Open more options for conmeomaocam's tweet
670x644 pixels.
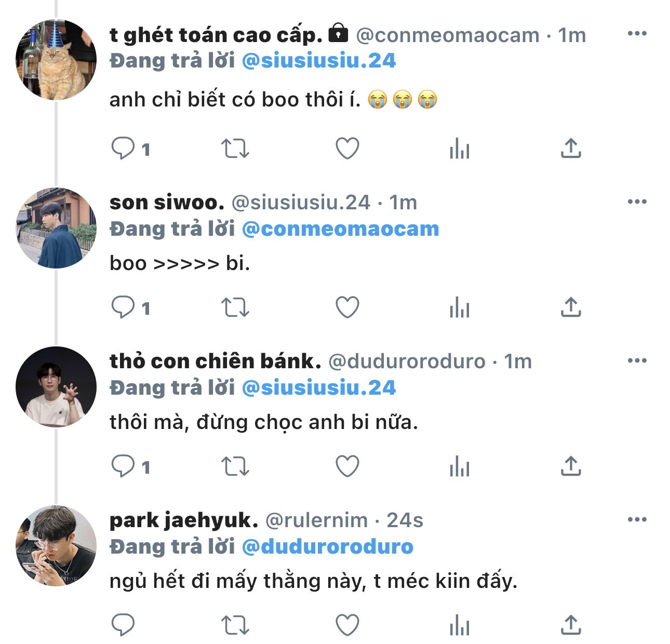(x=637, y=34)
